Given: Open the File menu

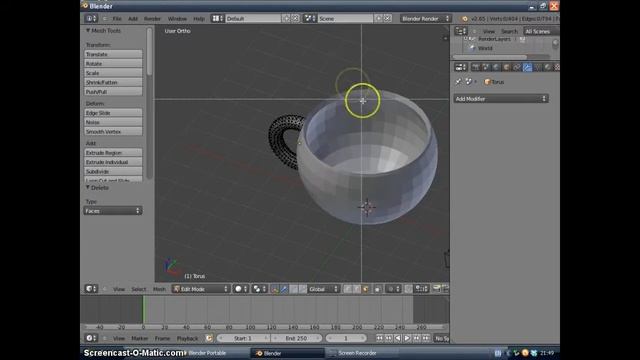Looking at the screenshot, I should [117, 19].
